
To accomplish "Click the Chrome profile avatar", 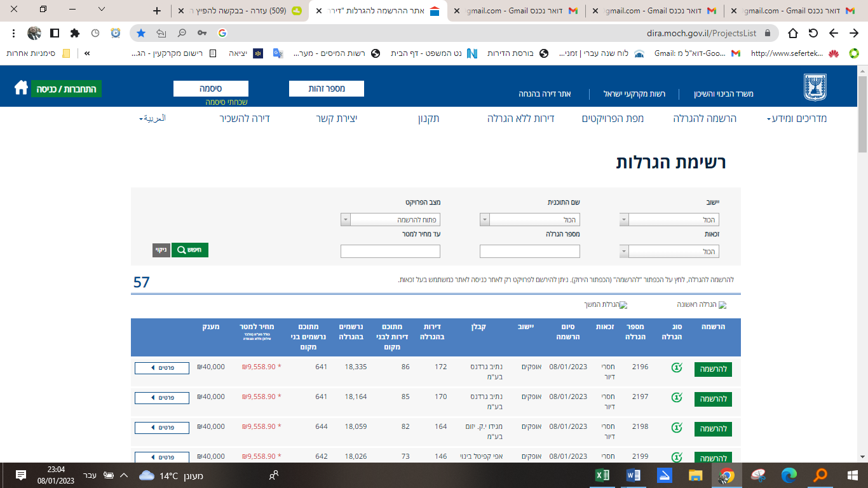I will pyautogui.click(x=34, y=33).
